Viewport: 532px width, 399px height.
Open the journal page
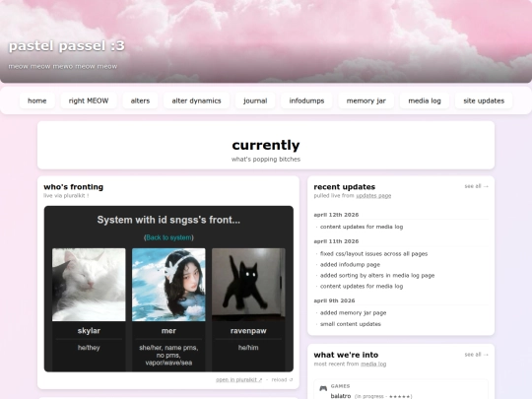tap(255, 100)
